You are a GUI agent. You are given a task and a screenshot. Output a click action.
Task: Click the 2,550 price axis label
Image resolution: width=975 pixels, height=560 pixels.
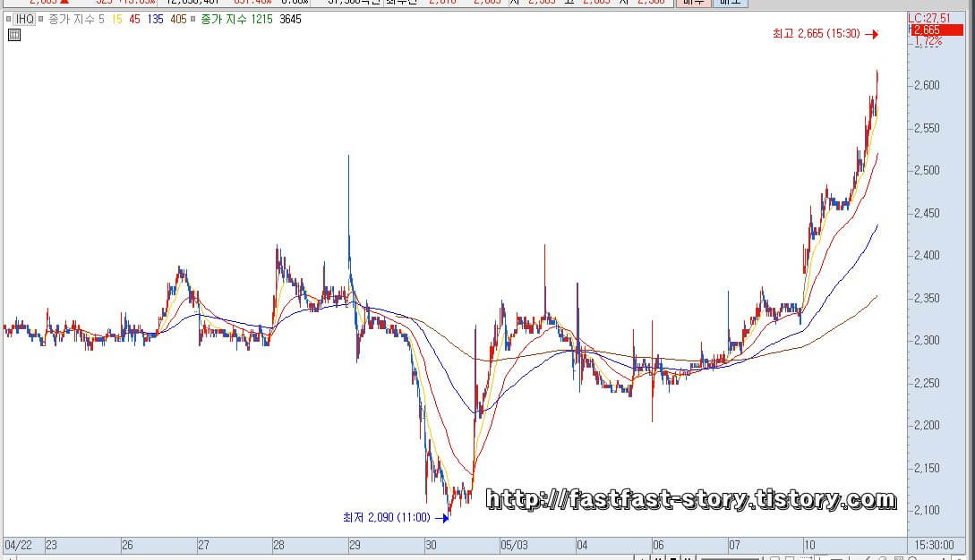click(x=927, y=128)
